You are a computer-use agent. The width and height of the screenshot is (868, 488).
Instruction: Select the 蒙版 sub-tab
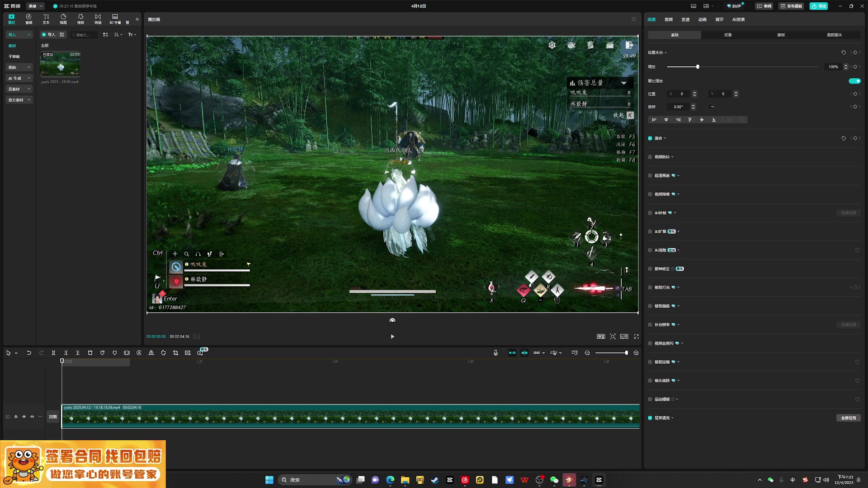point(781,35)
